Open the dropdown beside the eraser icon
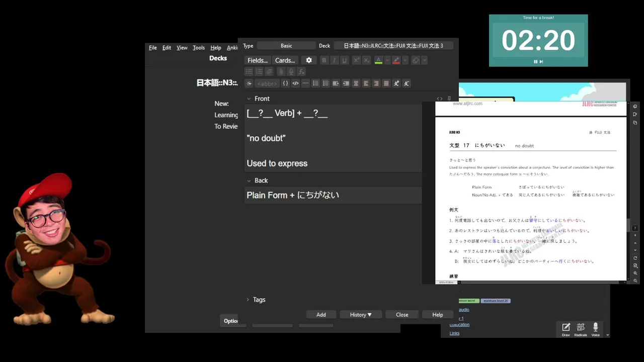 click(425, 60)
